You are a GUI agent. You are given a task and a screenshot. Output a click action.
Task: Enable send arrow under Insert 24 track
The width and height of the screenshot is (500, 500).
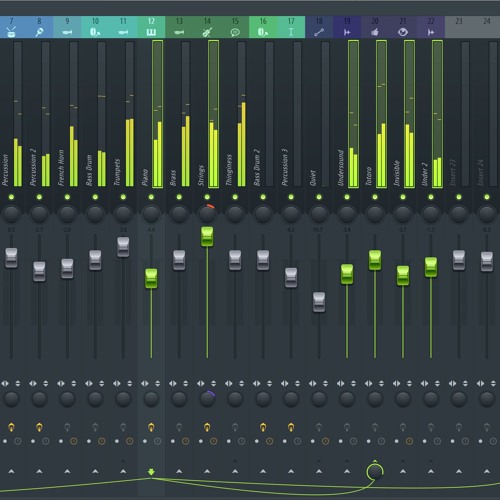[x=487, y=471]
